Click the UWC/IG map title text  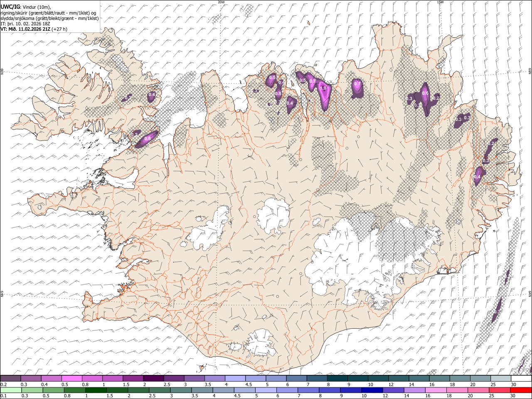(x=10, y=7)
